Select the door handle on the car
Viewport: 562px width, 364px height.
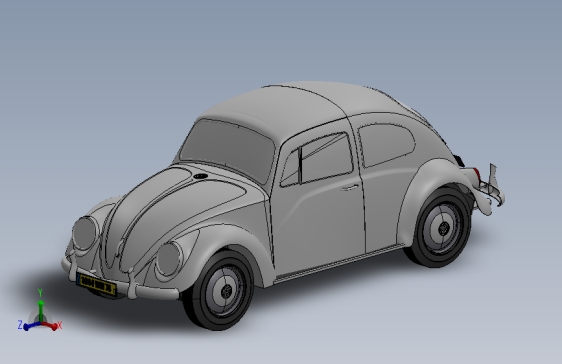[x=349, y=187]
